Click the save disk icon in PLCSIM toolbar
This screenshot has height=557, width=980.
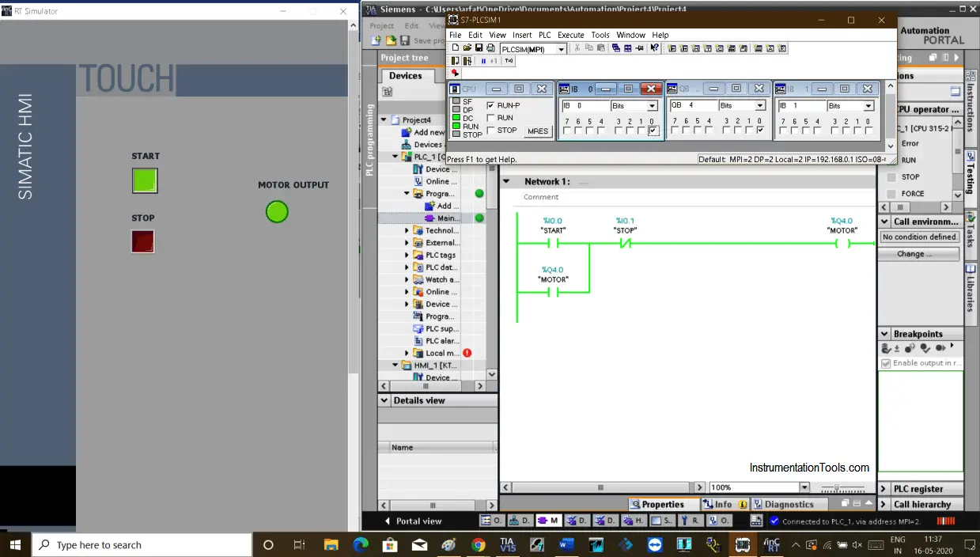pos(479,48)
